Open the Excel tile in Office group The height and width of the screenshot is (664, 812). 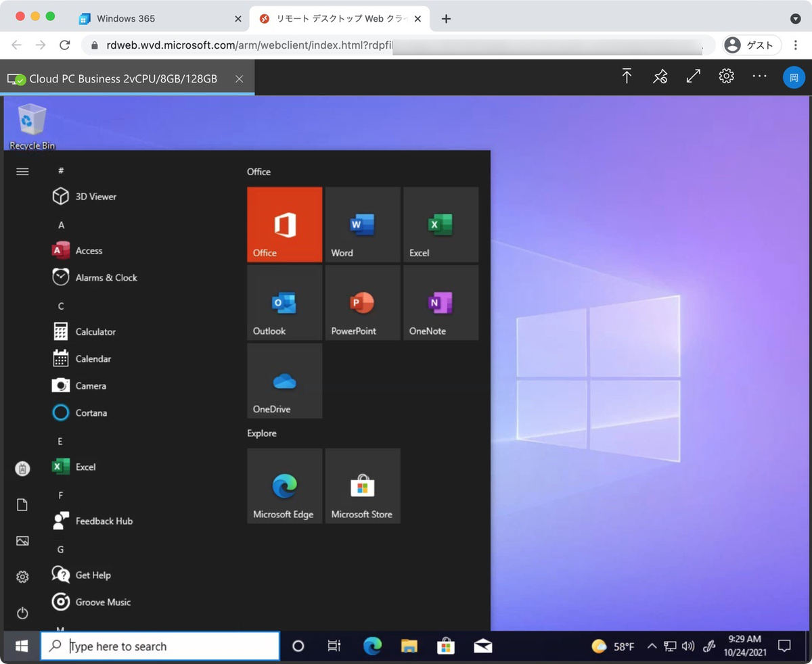(x=441, y=224)
